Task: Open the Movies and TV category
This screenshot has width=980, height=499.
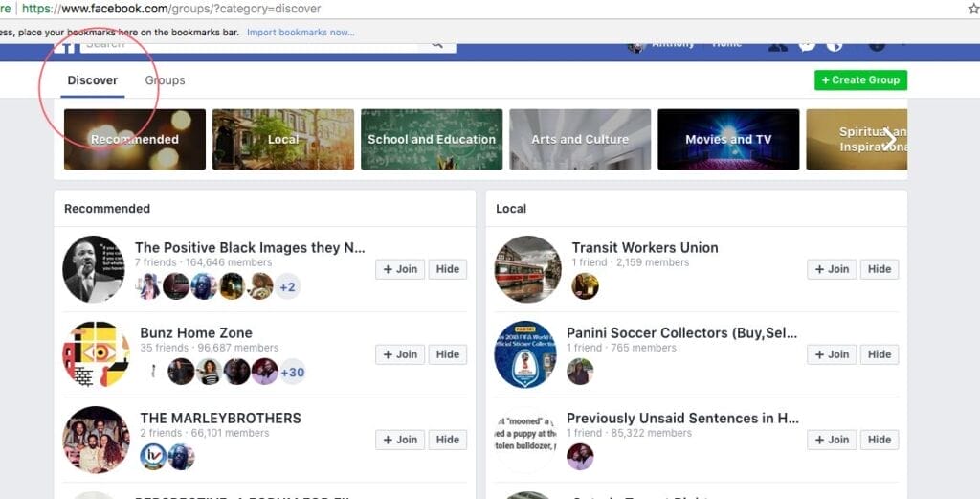Action: pyautogui.click(x=728, y=139)
